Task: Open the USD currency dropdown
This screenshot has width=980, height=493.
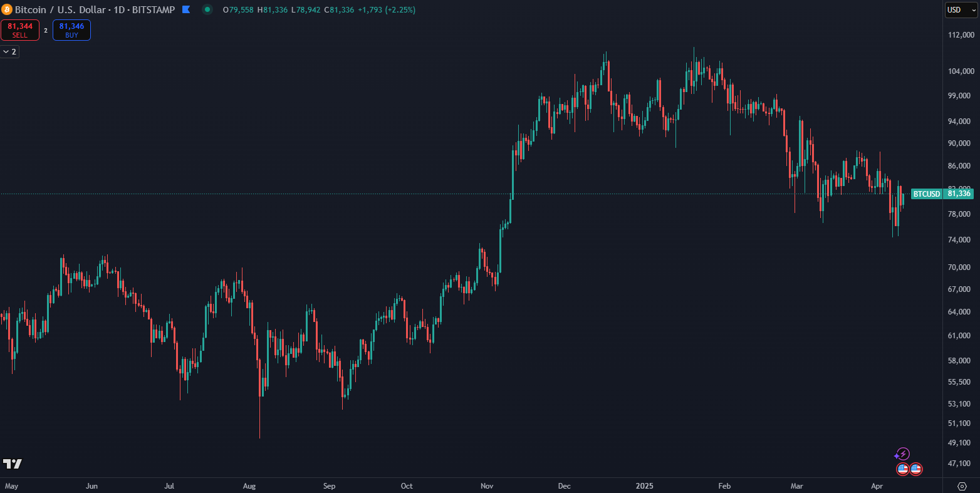Action: click(961, 10)
